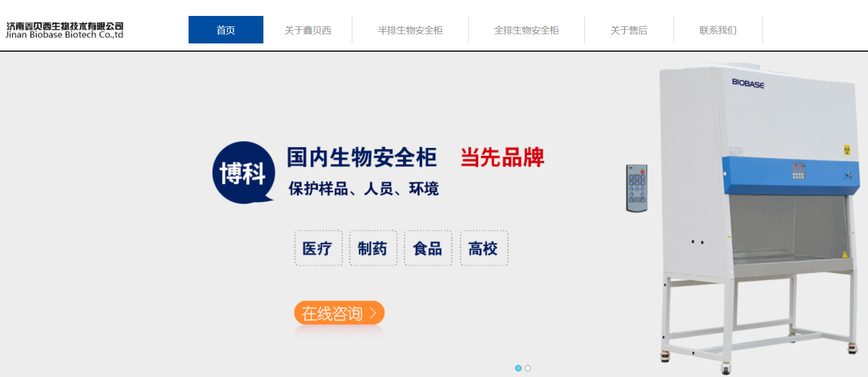Click the round blue 博科 speech bubble icon

click(244, 173)
